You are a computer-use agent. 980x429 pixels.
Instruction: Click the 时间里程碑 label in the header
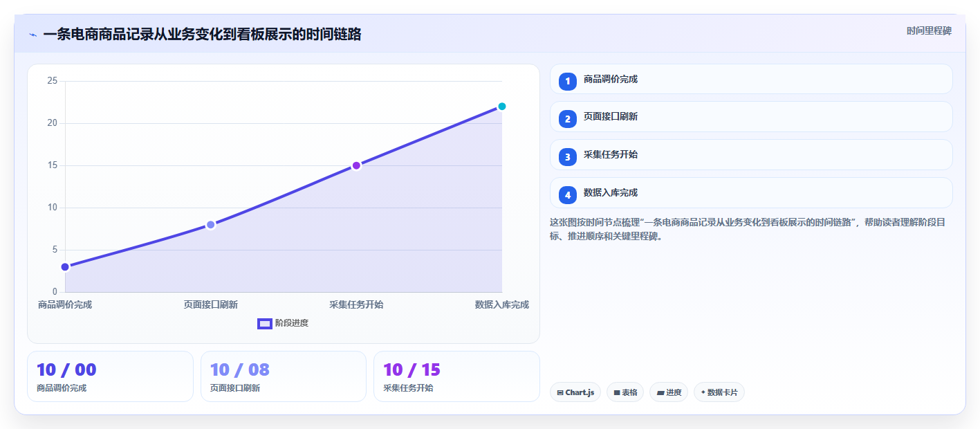pyautogui.click(x=929, y=30)
